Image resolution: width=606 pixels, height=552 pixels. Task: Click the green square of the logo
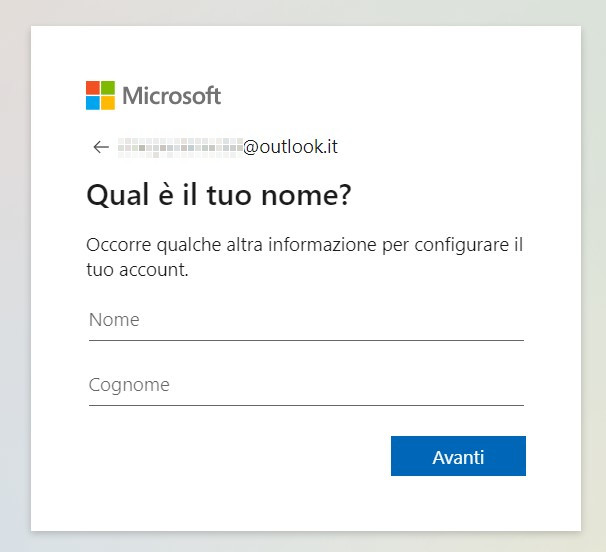point(107,88)
